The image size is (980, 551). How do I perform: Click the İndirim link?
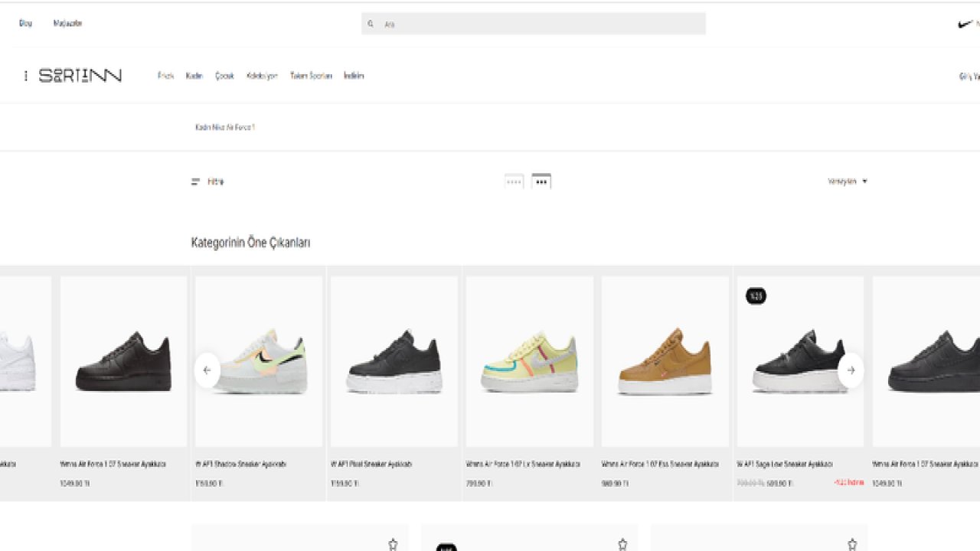(353, 75)
